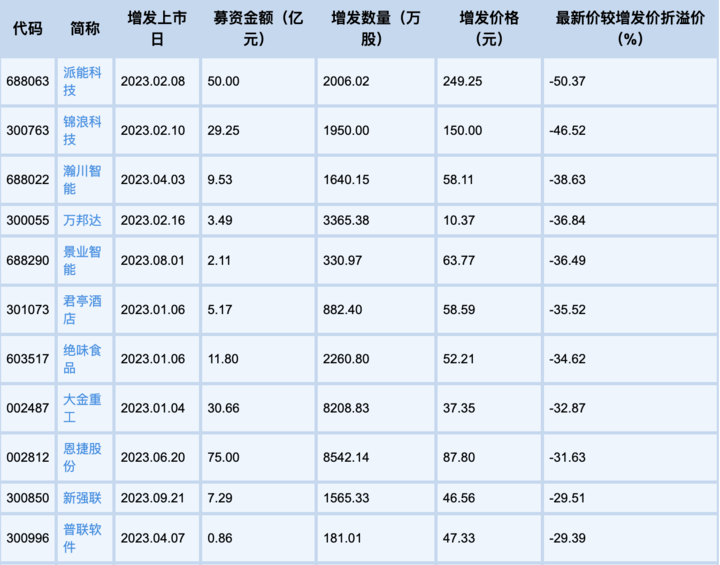
Task: Click discount value -29.39
Action: point(568,538)
